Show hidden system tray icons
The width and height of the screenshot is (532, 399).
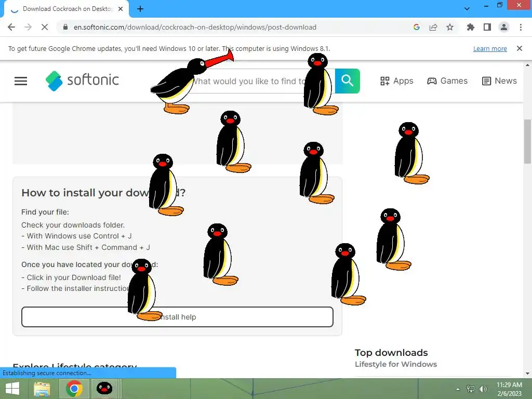[x=458, y=389]
